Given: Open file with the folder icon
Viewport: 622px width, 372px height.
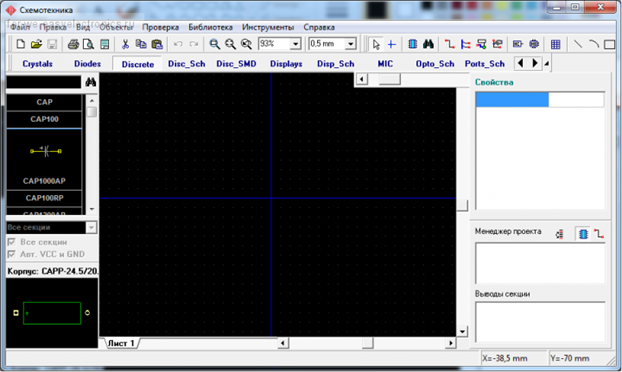Looking at the screenshot, I should pyautogui.click(x=36, y=44).
